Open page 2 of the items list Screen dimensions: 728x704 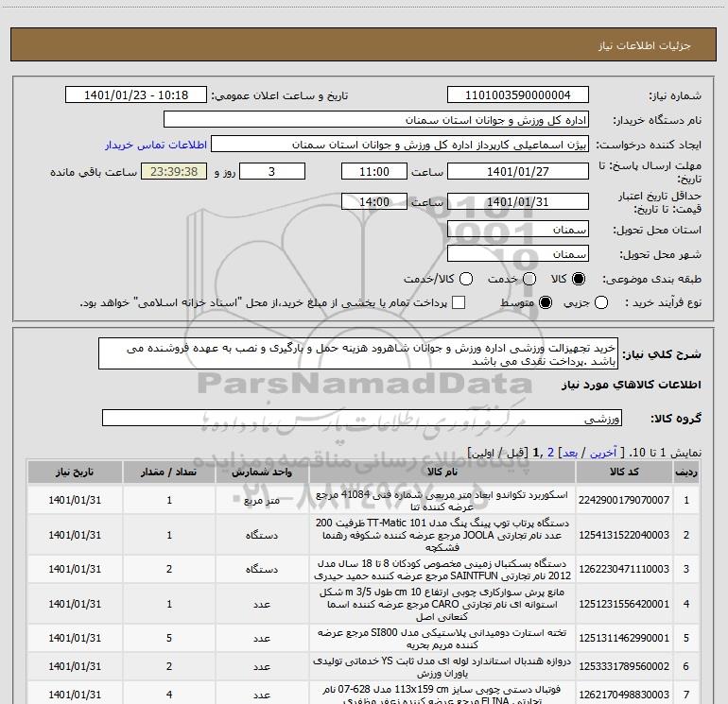point(550,453)
